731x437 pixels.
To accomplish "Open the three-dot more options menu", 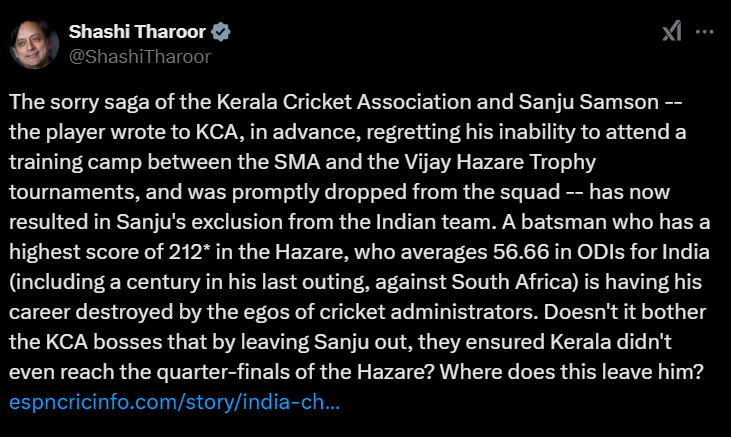I will (704, 32).
